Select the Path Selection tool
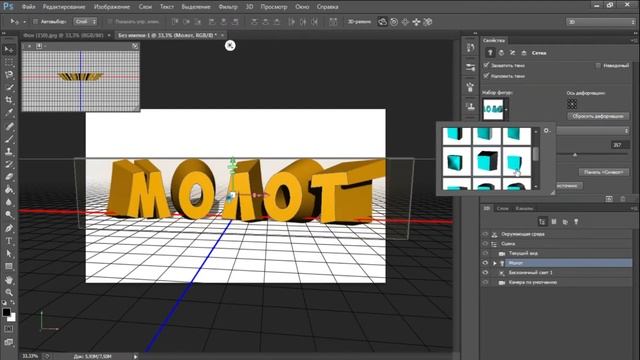The height and width of the screenshot is (360, 640). tap(9, 253)
